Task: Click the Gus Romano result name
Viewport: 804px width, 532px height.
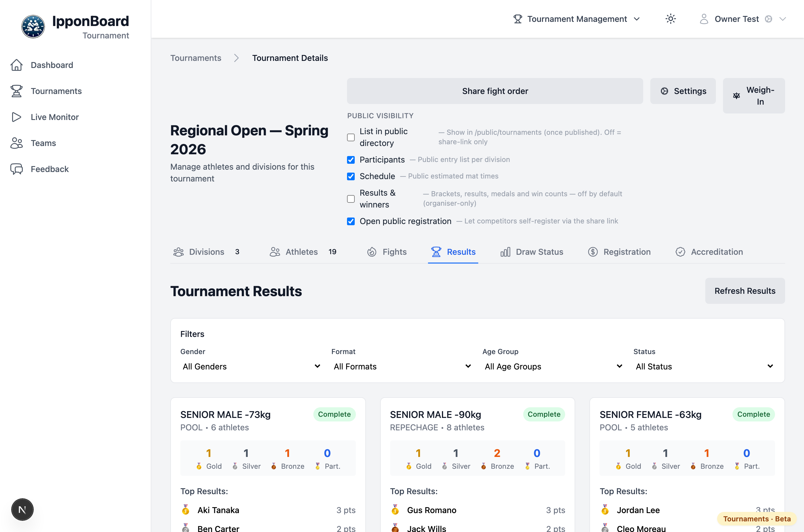Action: 432,510
